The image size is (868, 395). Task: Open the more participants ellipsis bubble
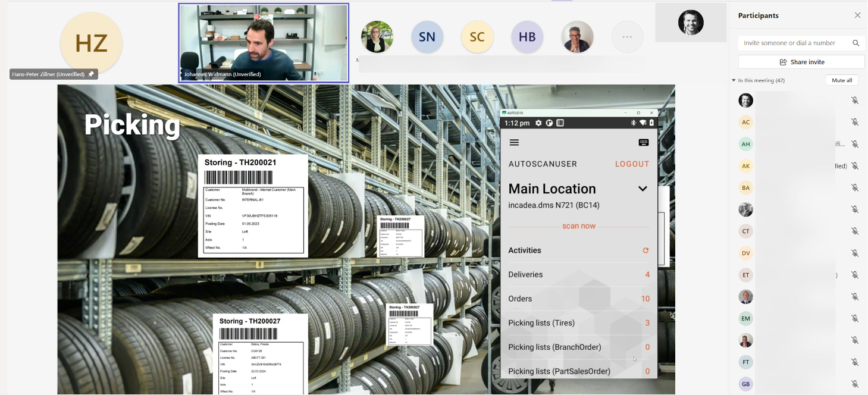click(627, 37)
